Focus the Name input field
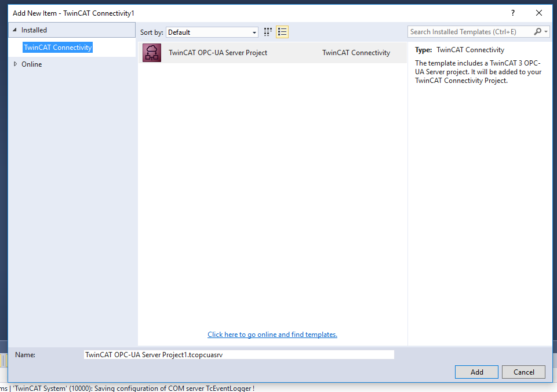This screenshot has width=557, height=392. click(x=239, y=355)
